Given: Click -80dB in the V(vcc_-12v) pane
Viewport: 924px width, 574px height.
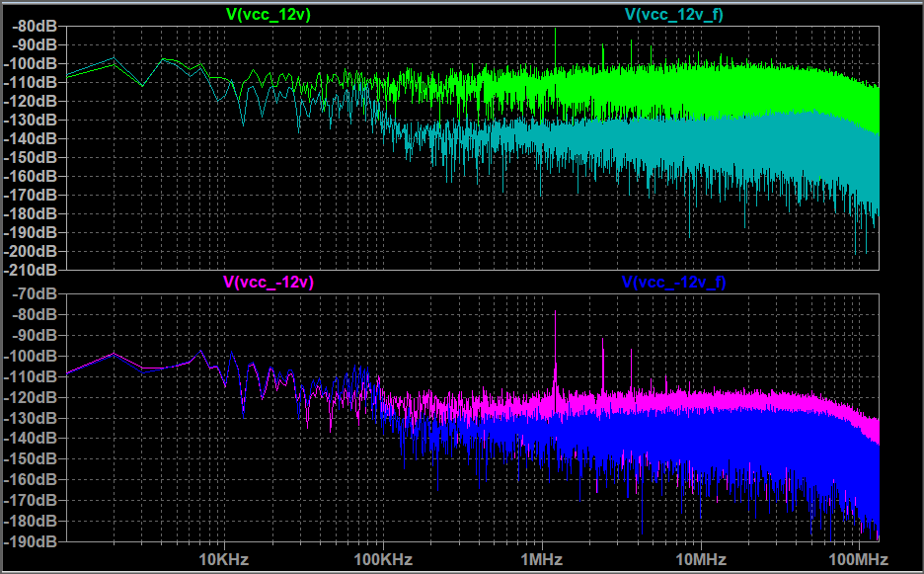Looking at the screenshot, I should click(37, 314).
